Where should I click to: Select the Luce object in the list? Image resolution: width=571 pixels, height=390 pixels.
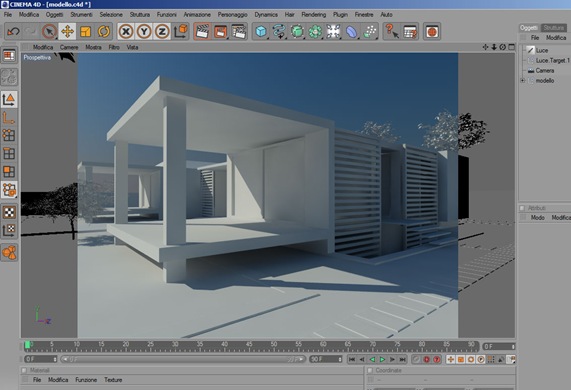coord(542,50)
